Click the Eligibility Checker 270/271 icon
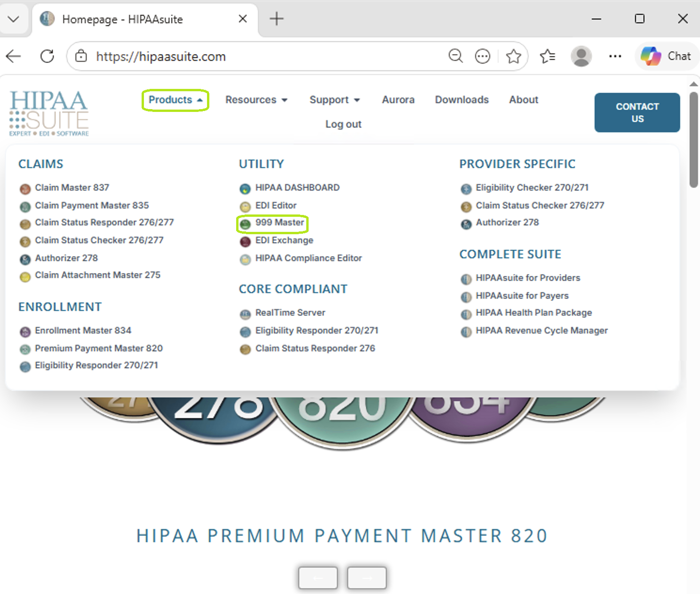This screenshot has height=594, width=700. click(x=466, y=189)
